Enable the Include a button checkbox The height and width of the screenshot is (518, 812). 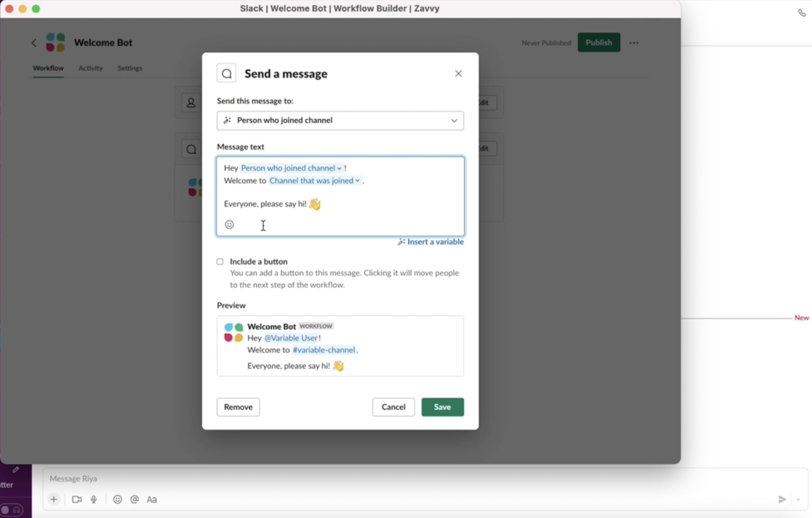[x=220, y=261]
